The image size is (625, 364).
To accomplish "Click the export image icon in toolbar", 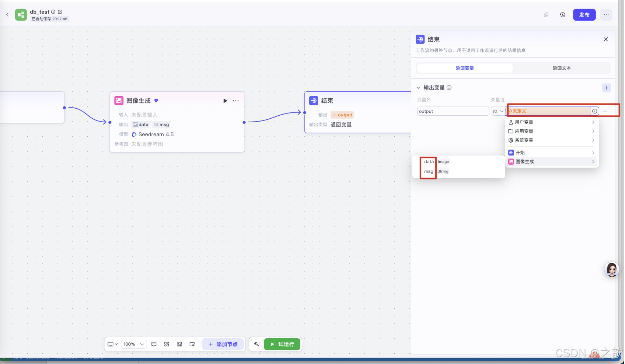I will coord(179,344).
